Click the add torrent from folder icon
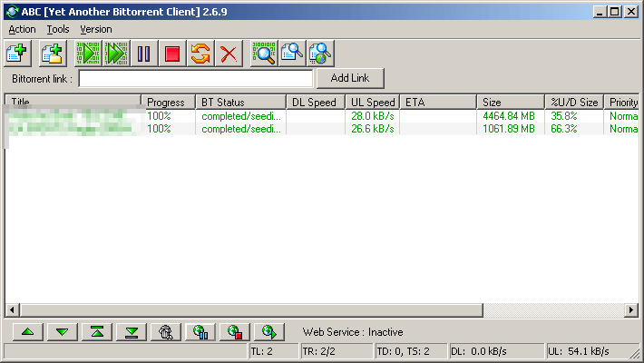 (x=50, y=54)
